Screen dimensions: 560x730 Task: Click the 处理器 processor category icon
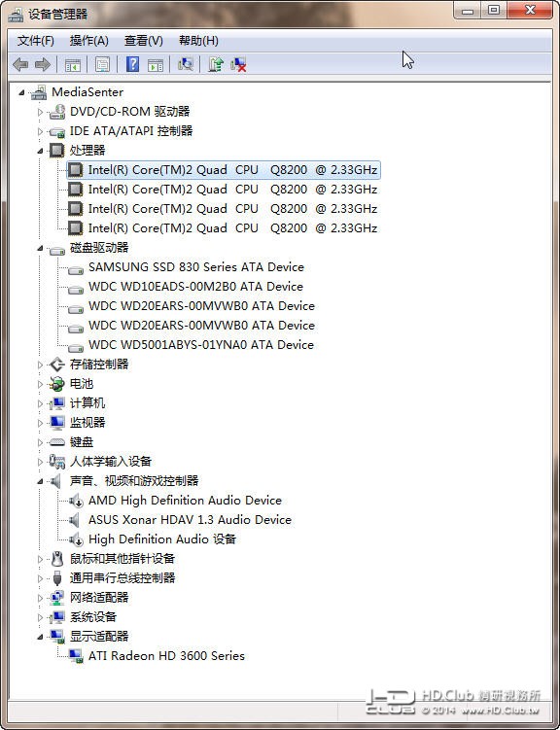click(56, 151)
